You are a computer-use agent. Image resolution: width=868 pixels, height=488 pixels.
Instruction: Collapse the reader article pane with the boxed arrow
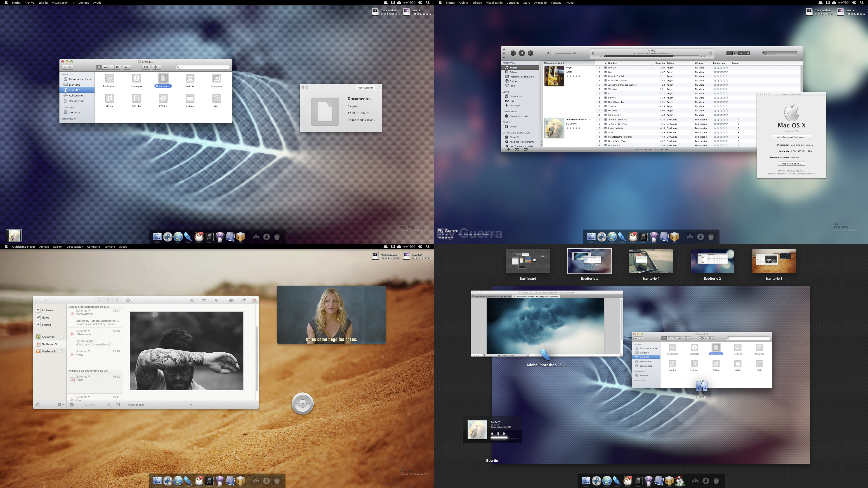tap(118, 404)
